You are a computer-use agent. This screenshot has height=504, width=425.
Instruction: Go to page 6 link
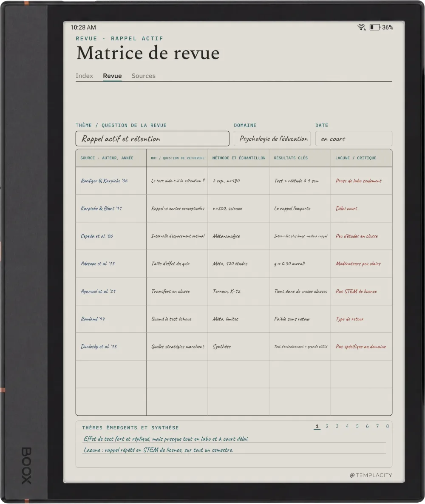(x=367, y=426)
